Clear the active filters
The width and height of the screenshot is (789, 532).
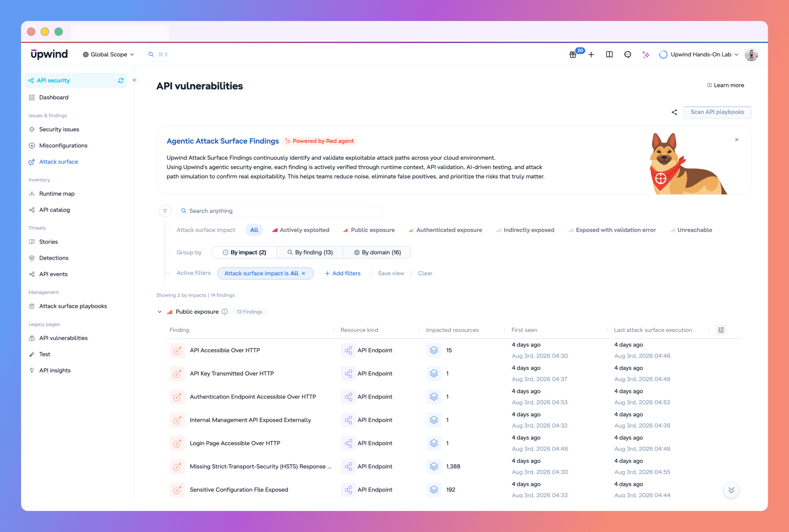425,273
